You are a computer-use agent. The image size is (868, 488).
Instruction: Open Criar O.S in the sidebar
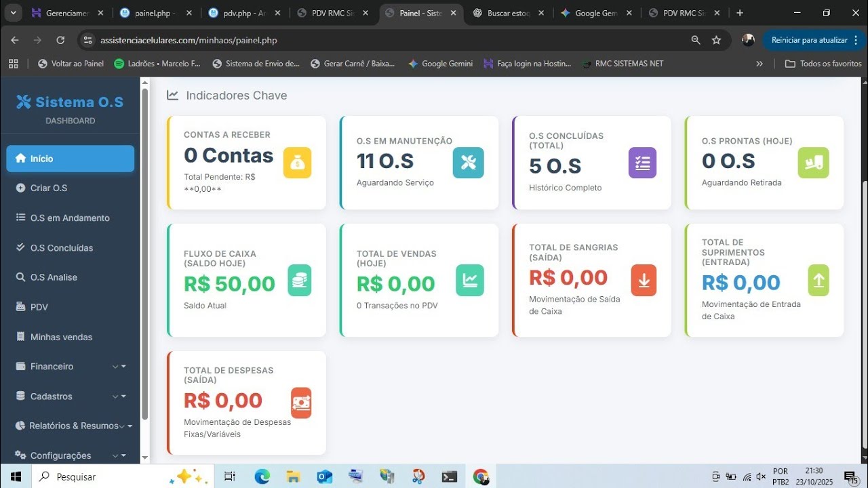(71, 188)
